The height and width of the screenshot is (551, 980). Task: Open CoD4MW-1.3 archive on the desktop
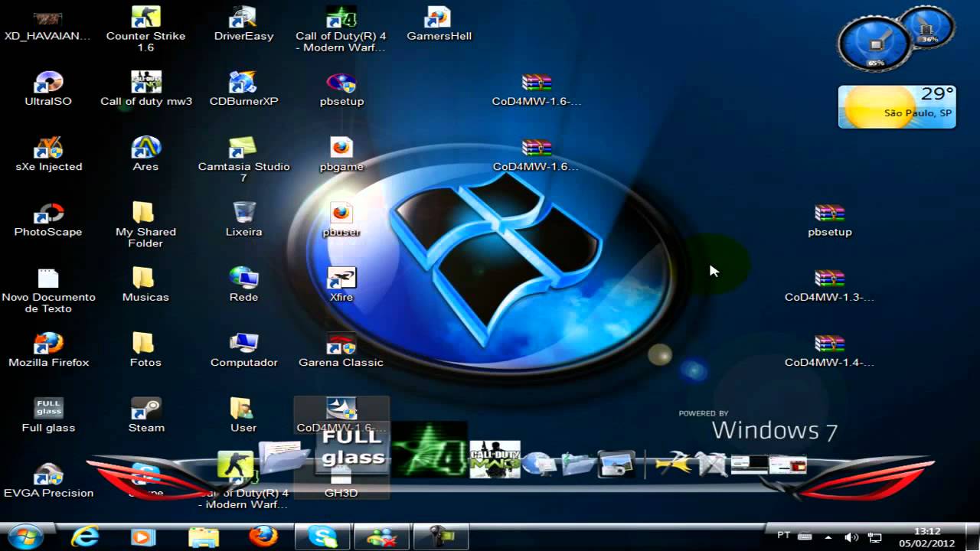pos(829,285)
